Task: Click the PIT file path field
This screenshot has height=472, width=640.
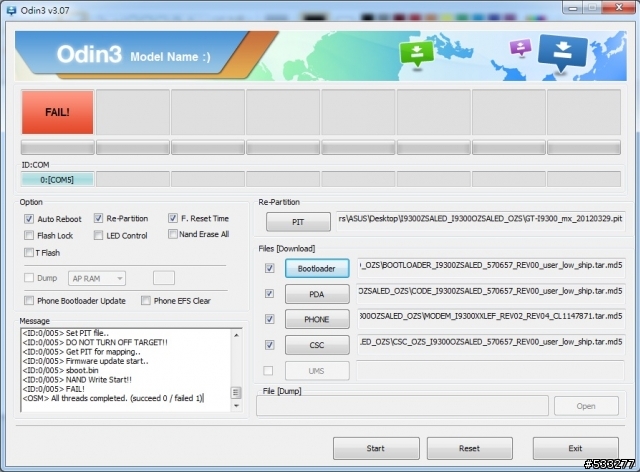Action: pyautogui.click(x=480, y=219)
